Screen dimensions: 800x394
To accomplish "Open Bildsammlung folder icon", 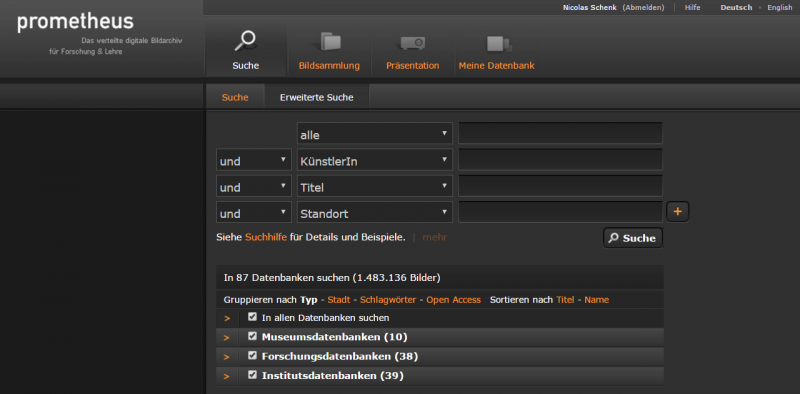I will (330, 41).
